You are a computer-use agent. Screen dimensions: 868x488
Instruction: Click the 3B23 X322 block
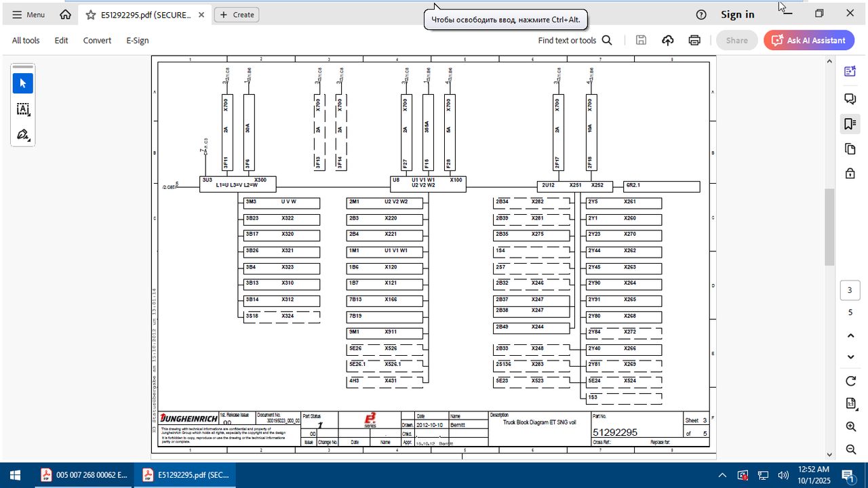point(282,219)
